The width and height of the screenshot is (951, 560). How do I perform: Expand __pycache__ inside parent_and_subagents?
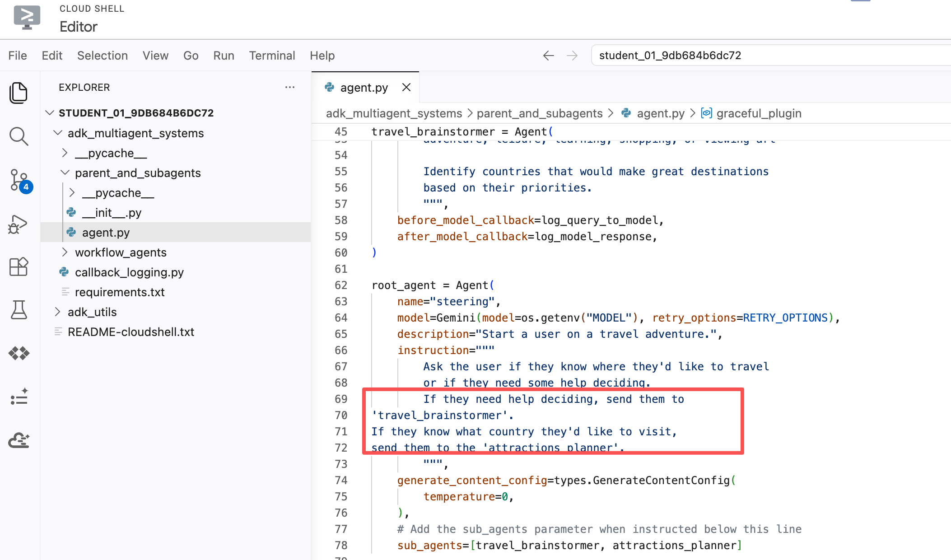[72, 192]
